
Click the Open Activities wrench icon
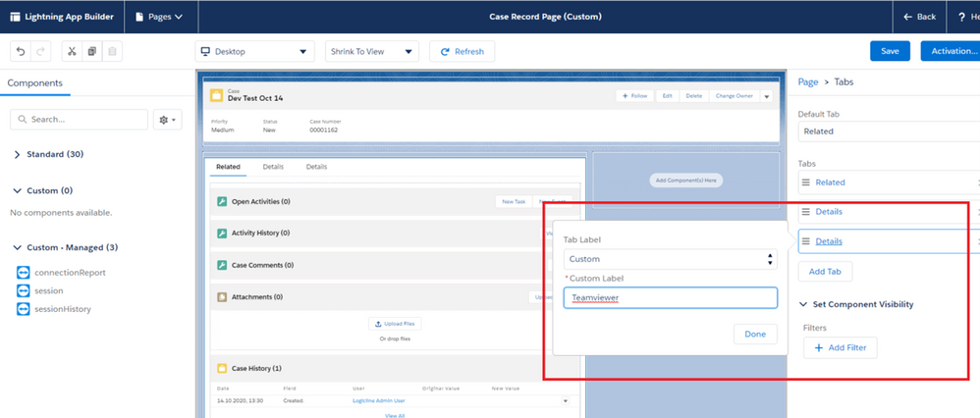221,201
